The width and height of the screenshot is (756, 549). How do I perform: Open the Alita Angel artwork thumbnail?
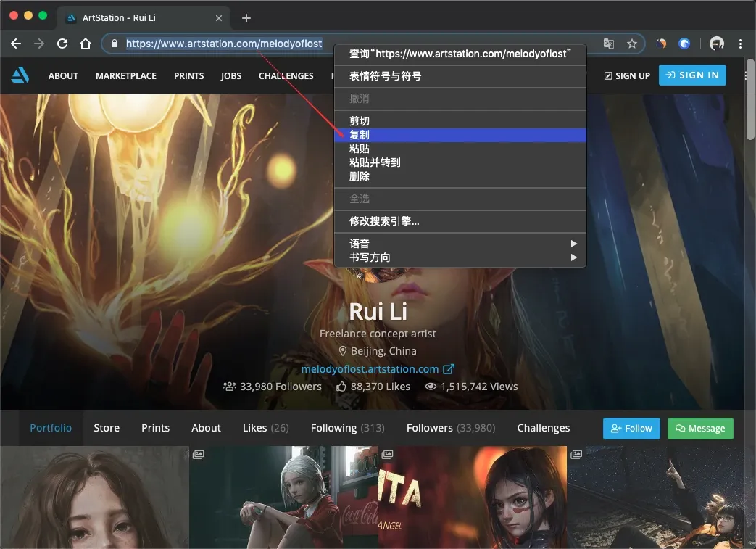click(x=473, y=498)
